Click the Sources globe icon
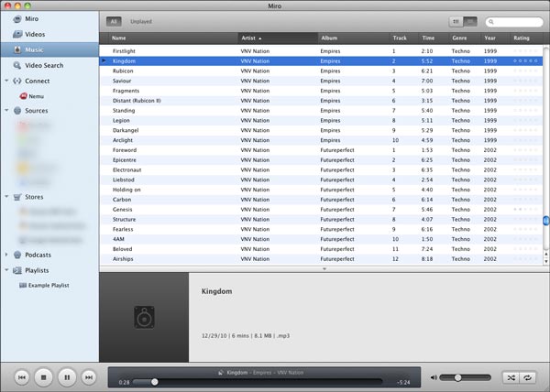 [17, 111]
